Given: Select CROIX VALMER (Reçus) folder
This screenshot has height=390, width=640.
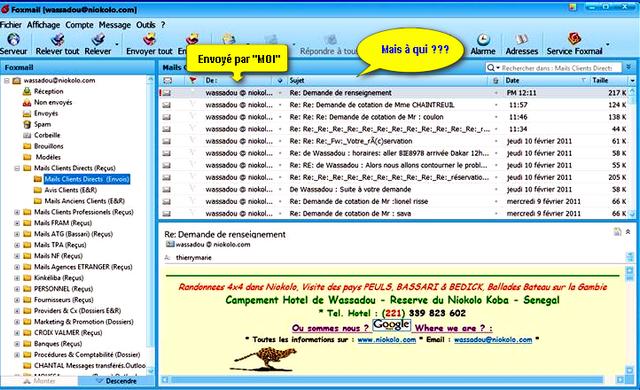Looking at the screenshot, I should click(68, 333).
